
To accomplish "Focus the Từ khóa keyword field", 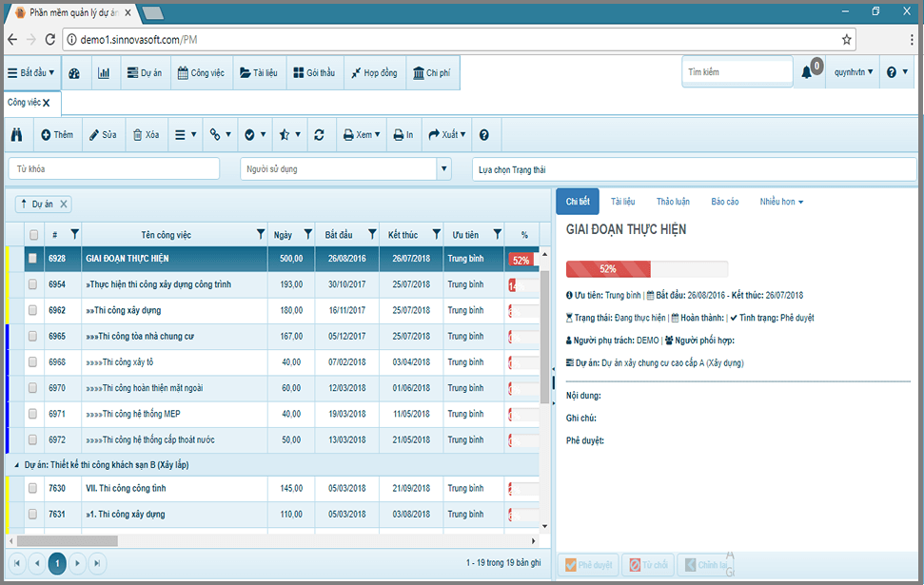I will pos(114,169).
